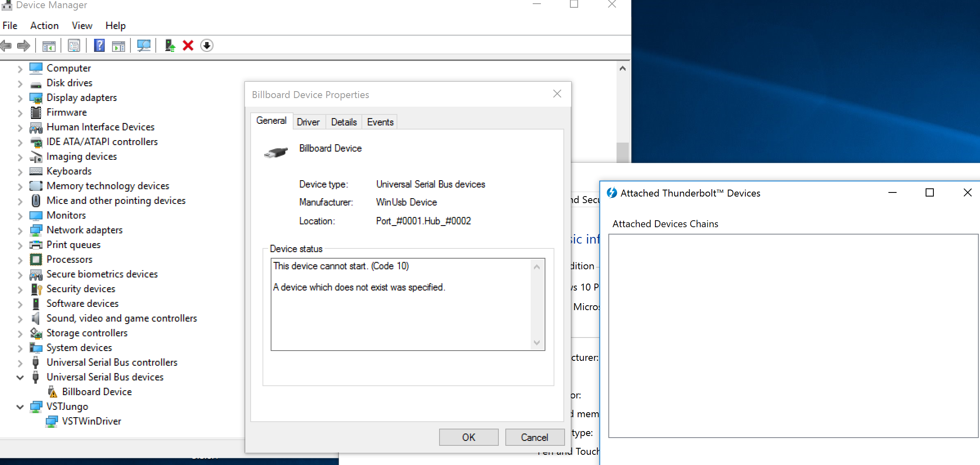Click the Update driver toolbar icon

coord(170,45)
